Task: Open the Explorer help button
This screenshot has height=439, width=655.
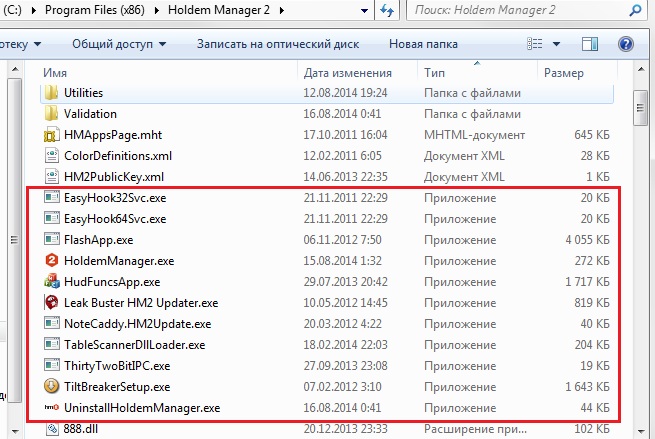Action: point(625,44)
